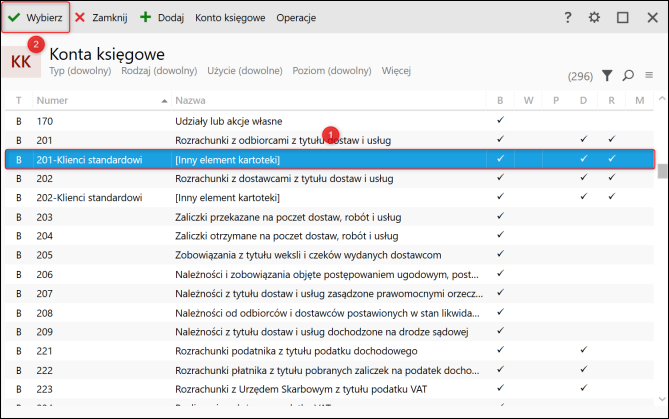Expand the Typ (dowolny) filter dropdown

80,71
